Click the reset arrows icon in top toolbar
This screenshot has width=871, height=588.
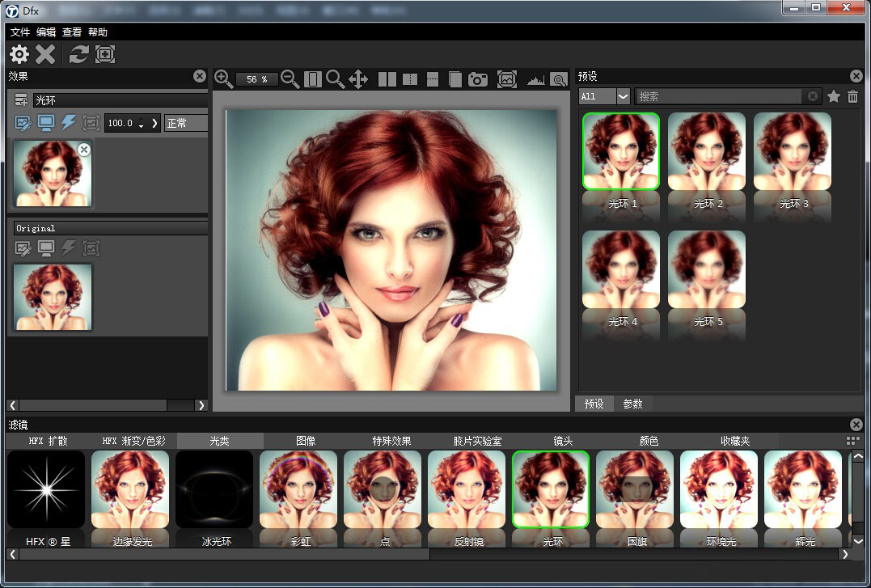(x=78, y=54)
